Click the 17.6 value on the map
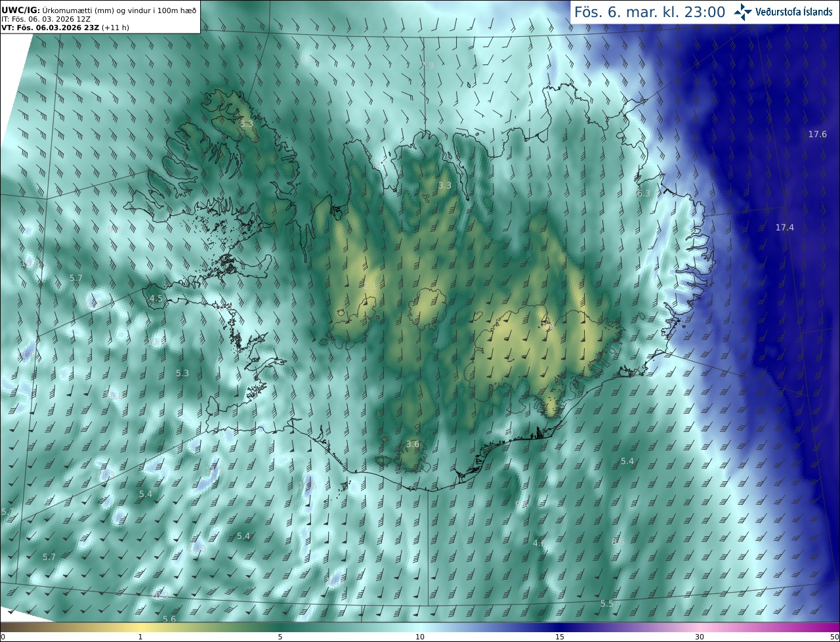Screen dimensions: 840x642 [x=818, y=134]
